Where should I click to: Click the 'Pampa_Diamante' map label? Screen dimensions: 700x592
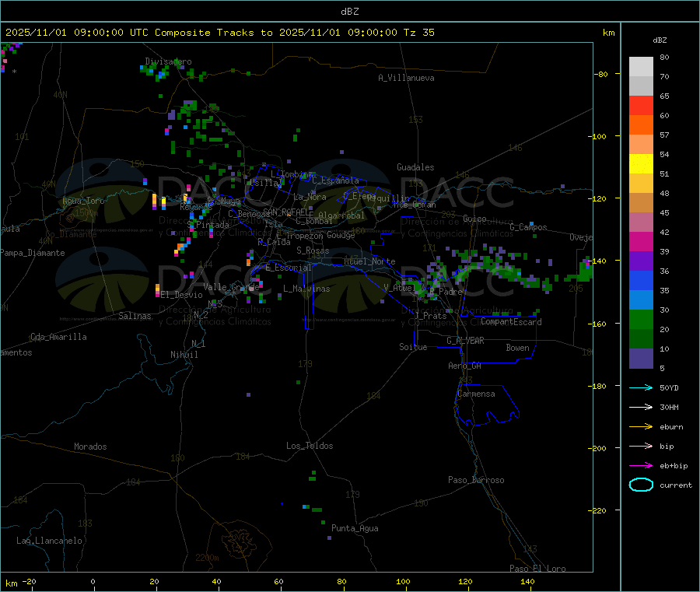pos(33,253)
